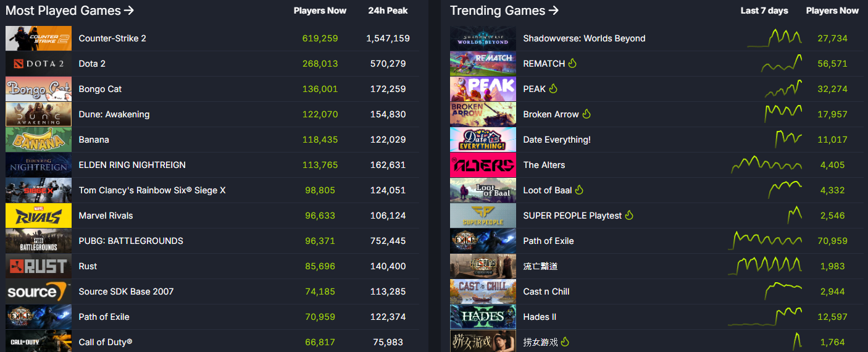Click the Shadowverse: Worlds Beyond thumbnail
This screenshot has height=352, width=868.
(483, 38)
